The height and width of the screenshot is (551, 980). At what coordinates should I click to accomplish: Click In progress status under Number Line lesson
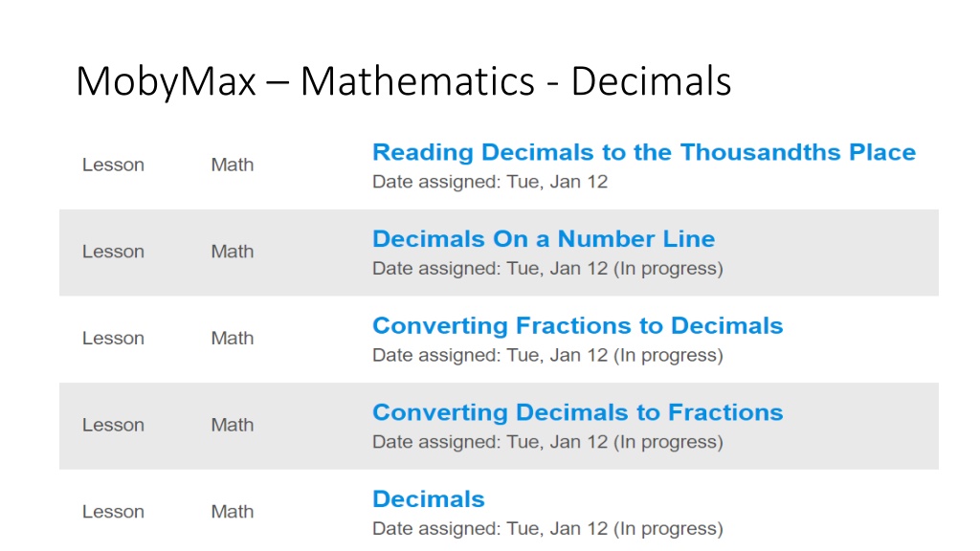tap(668, 269)
